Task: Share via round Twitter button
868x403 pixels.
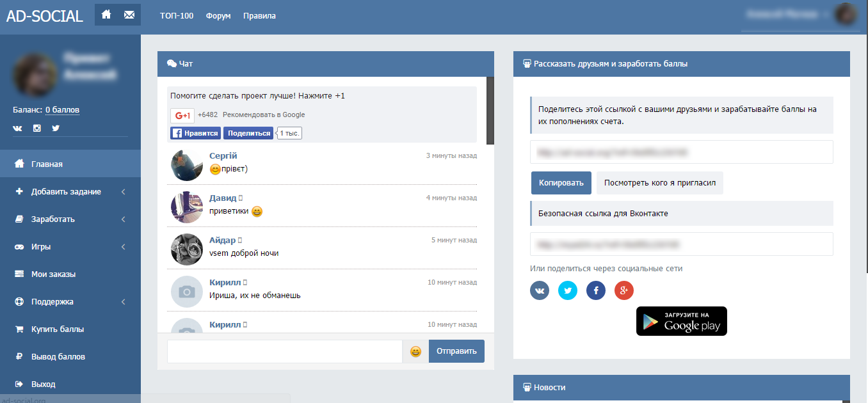Action: click(568, 291)
